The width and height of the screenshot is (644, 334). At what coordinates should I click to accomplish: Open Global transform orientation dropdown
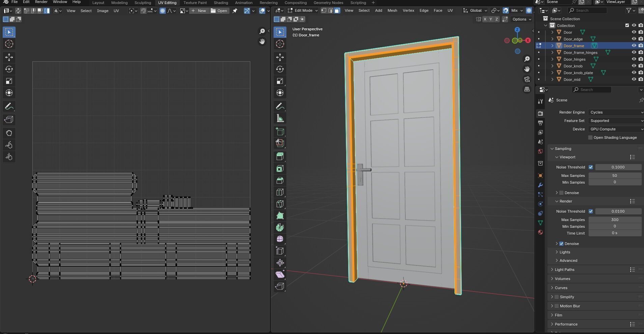click(x=475, y=10)
